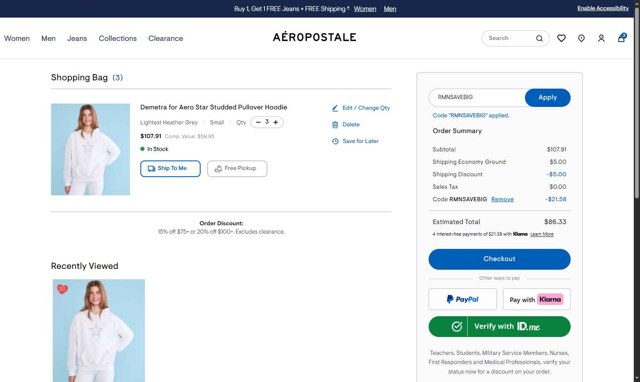Click the magnifying glass search icon
Image resolution: width=640 pixels, height=382 pixels.
click(539, 38)
